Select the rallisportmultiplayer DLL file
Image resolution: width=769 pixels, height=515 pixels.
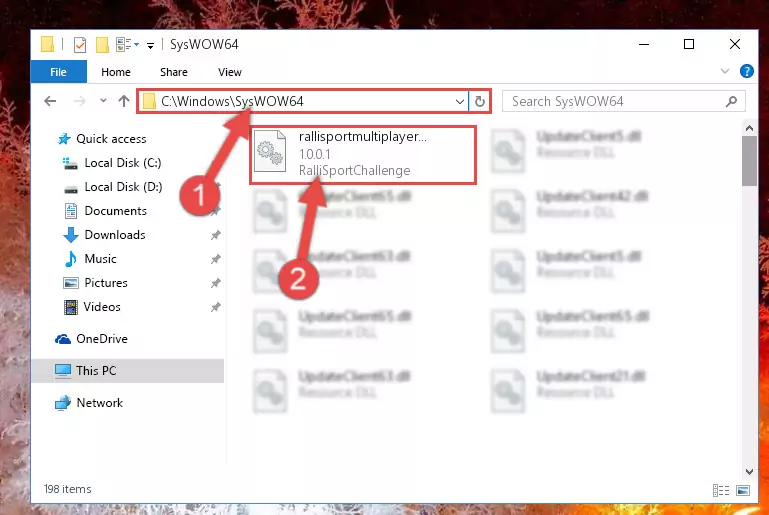click(363, 155)
